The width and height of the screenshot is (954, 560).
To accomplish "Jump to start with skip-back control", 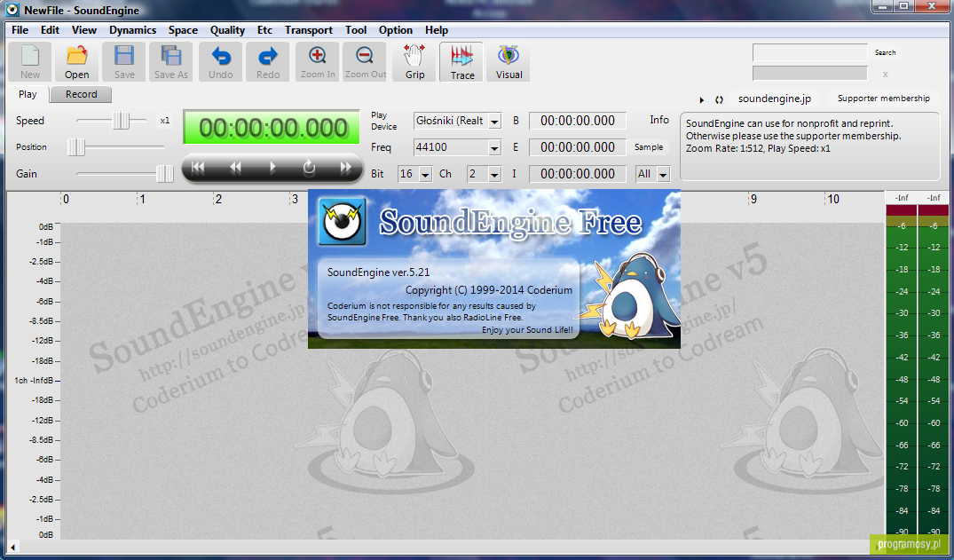I will point(198,168).
